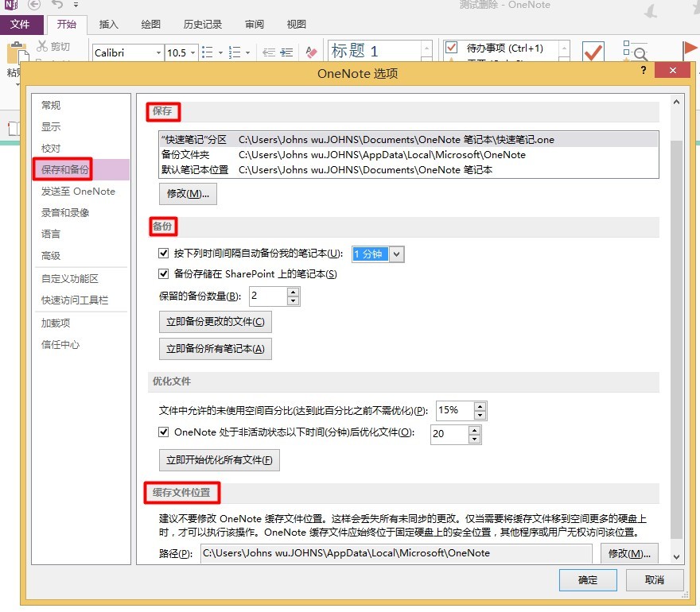Click the numbered list icon
The image size is (700, 612).
click(x=235, y=52)
